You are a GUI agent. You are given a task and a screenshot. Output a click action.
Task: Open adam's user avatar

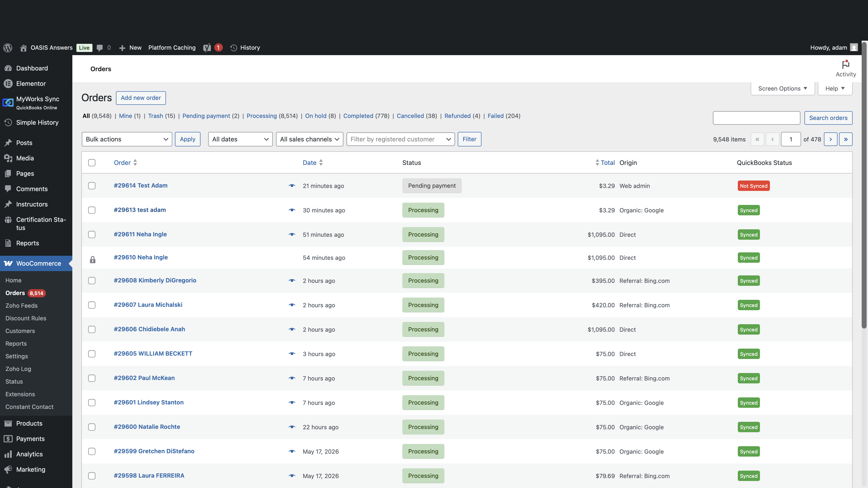pos(854,47)
